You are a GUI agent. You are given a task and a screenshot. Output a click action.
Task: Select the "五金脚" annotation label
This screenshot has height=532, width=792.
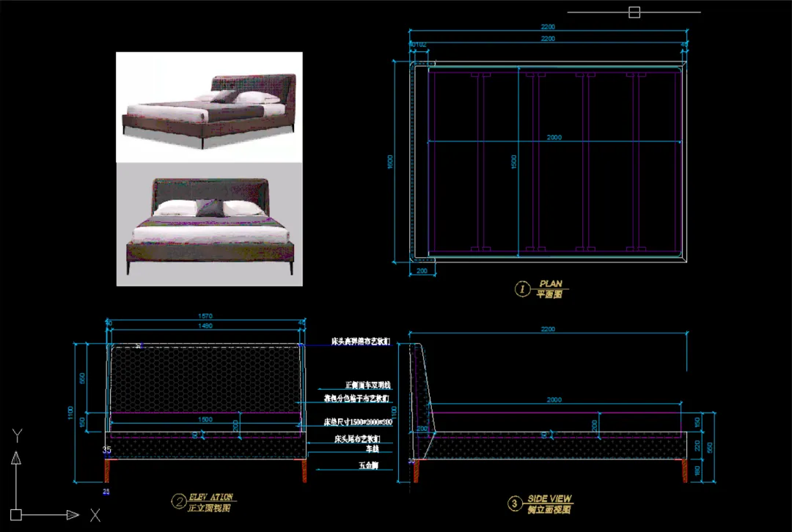(369, 465)
